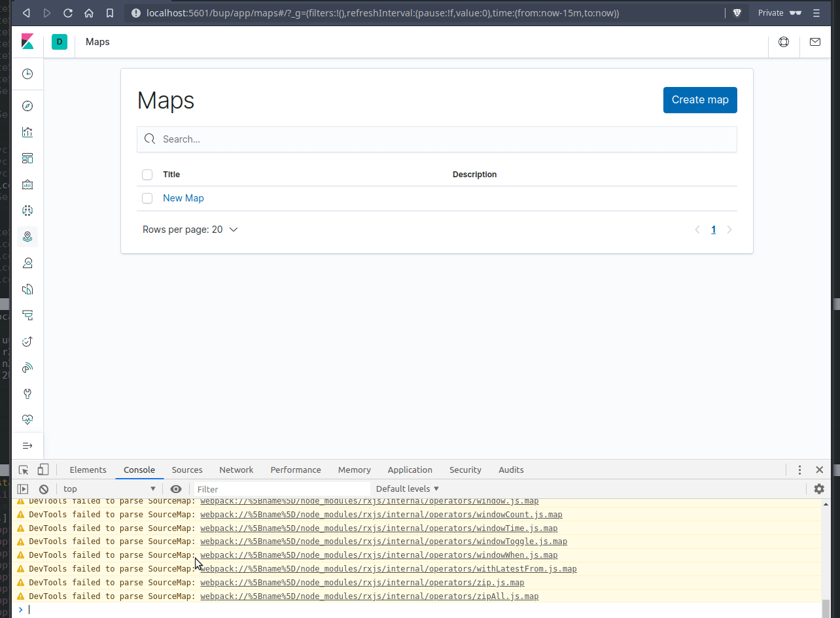Go to the Performance tab
The height and width of the screenshot is (618, 840).
click(x=296, y=470)
